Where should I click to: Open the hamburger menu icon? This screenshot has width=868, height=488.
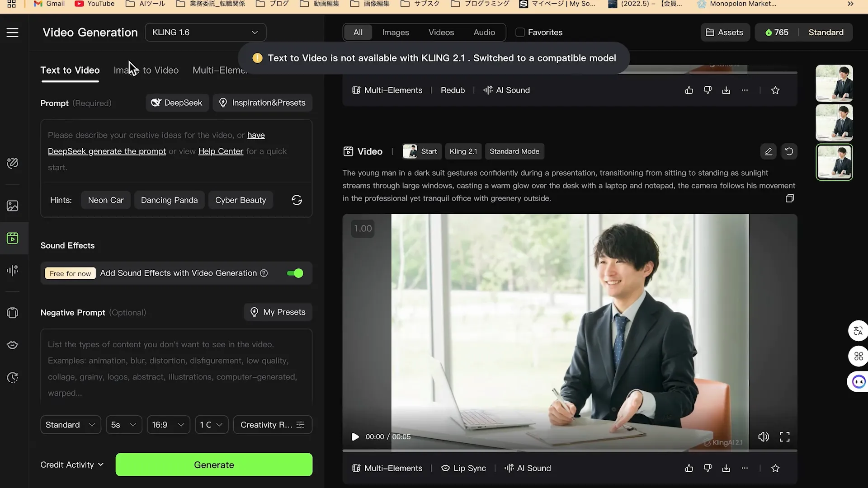(12, 33)
